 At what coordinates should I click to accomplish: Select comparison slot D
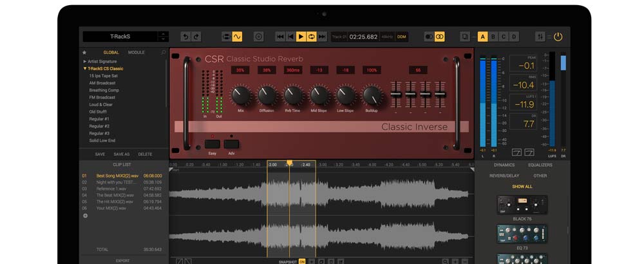514,37
